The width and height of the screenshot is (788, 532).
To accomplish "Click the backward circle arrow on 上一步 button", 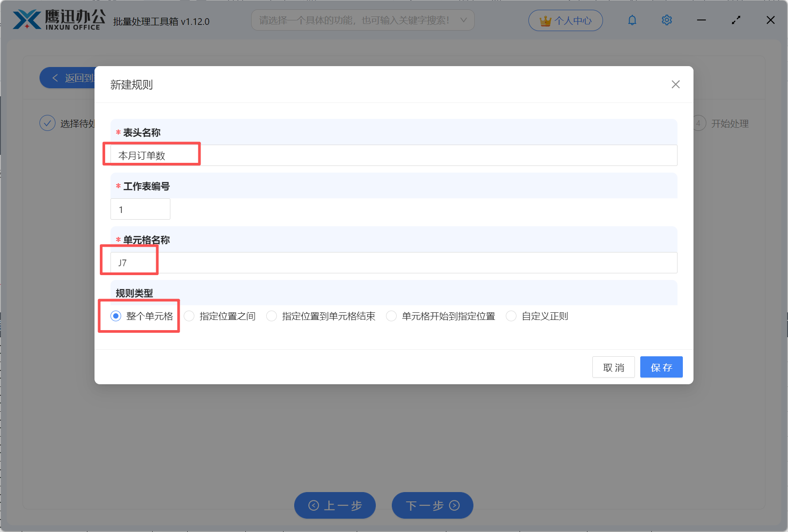I will [313, 505].
